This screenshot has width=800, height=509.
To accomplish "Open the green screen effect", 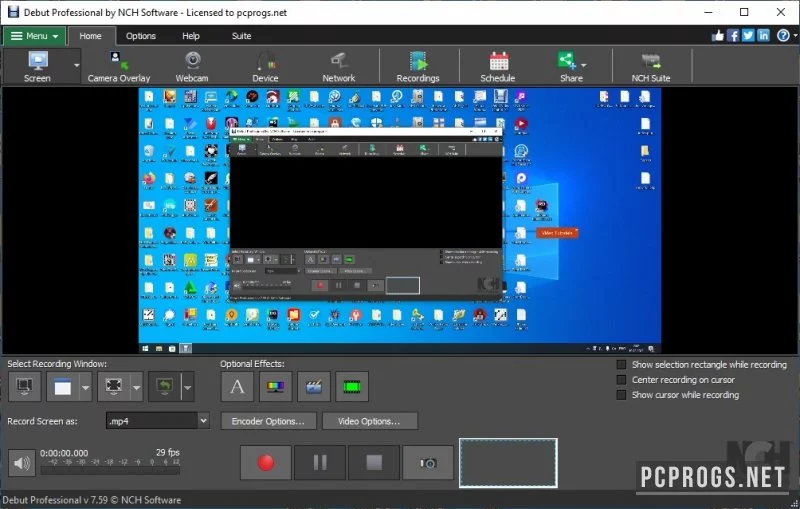I will coord(352,387).
